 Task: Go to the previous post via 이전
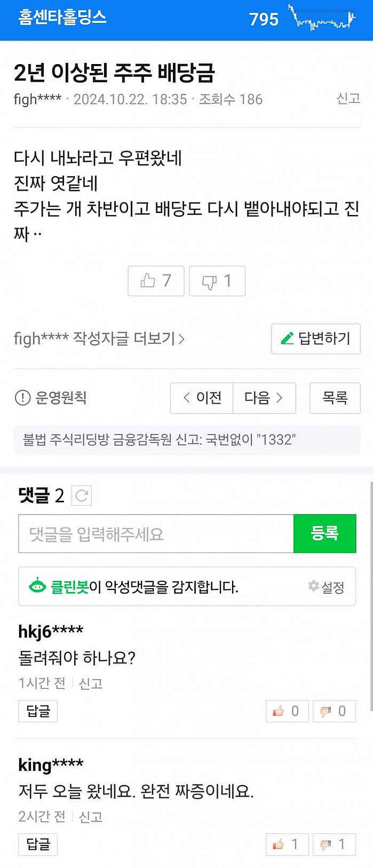click(201, 398)
